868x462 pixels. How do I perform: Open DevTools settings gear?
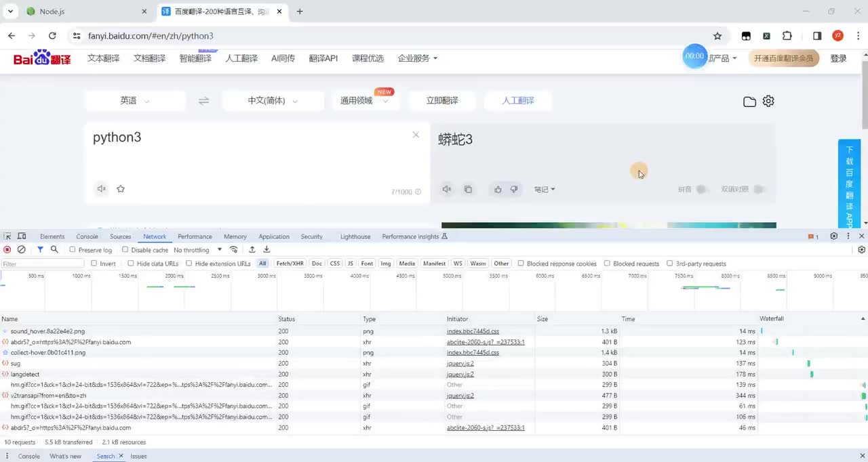[834, 236]
